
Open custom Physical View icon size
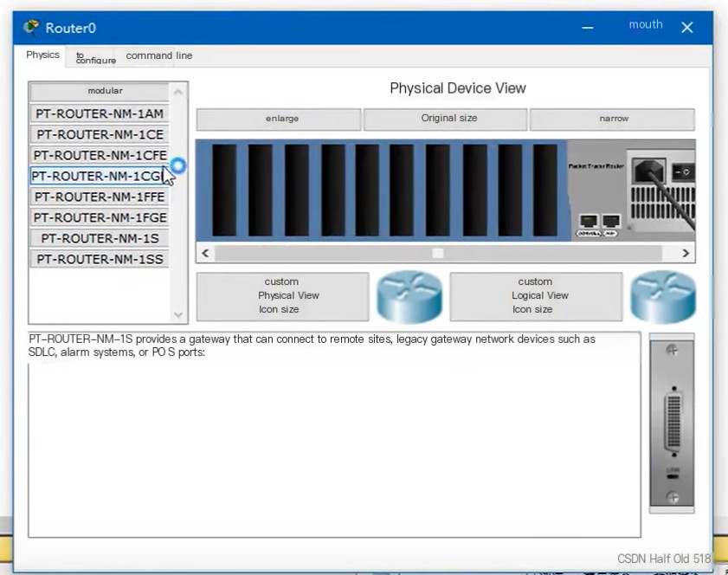[x=283, y=296]
